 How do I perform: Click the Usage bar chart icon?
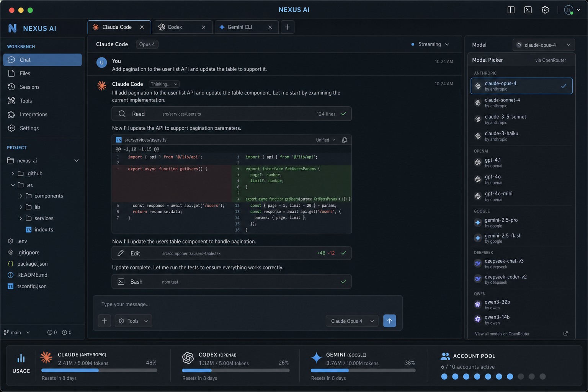pos(21,359)
